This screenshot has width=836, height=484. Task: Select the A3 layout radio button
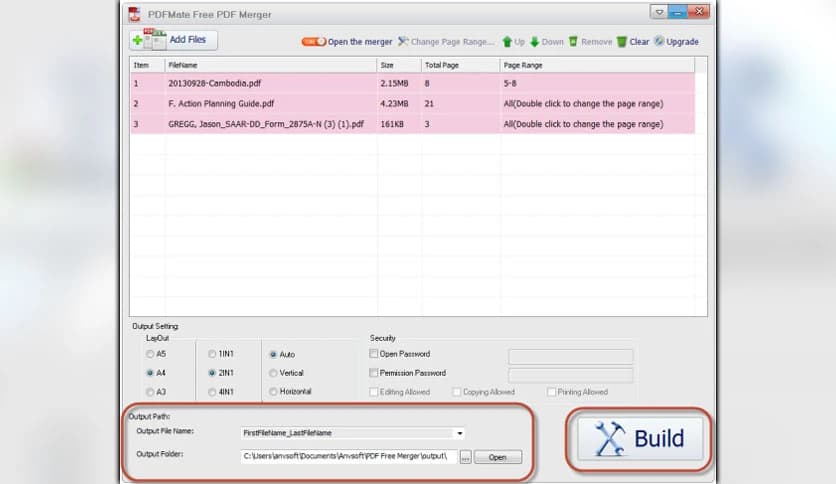pyautogui.click(x=150, y=392)
